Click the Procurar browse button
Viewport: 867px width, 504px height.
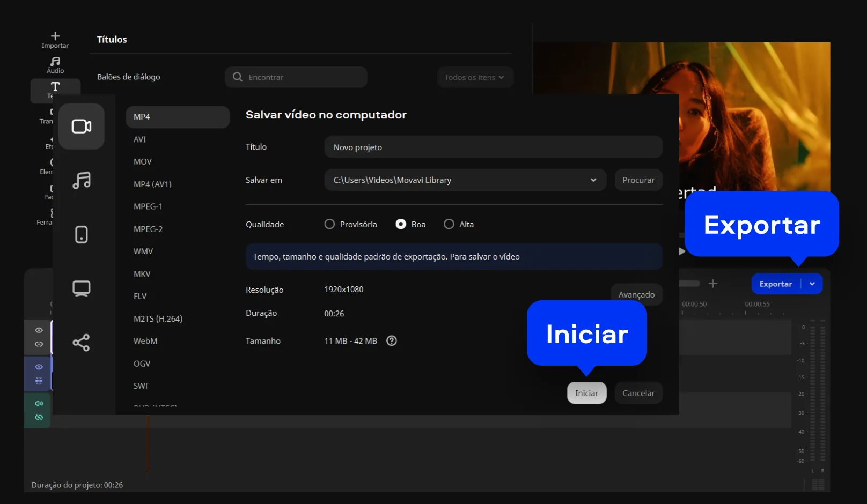coord(638,180)
